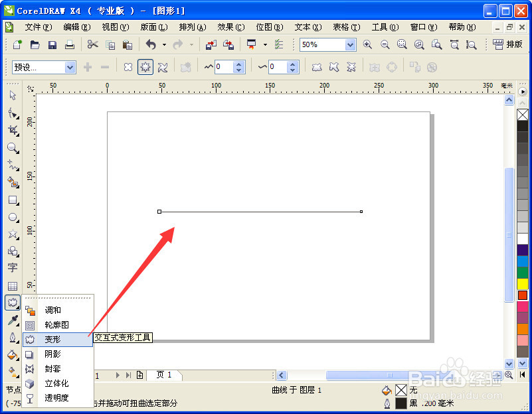Viewport: 532px width, 414px height.
Task: Click the Import icon
Action: 211,44
